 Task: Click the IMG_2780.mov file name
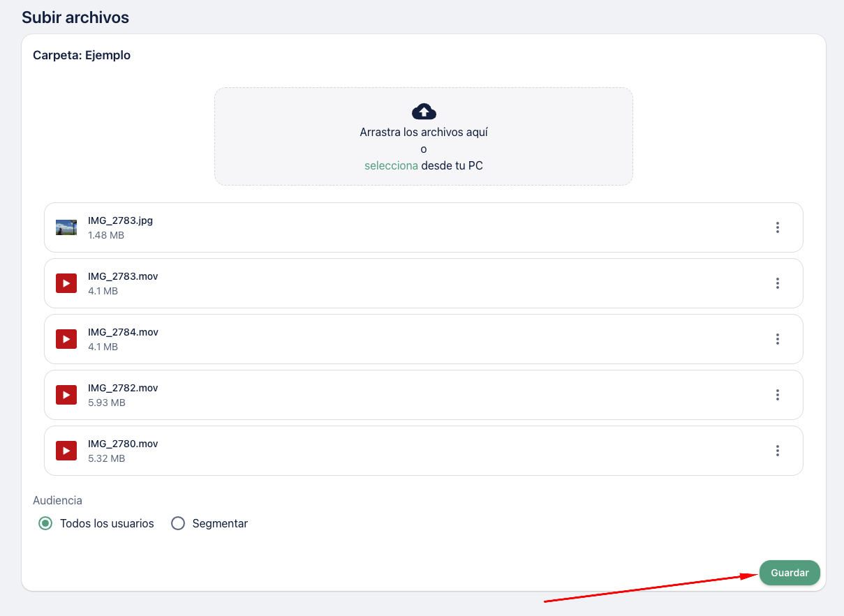point(123,444)
